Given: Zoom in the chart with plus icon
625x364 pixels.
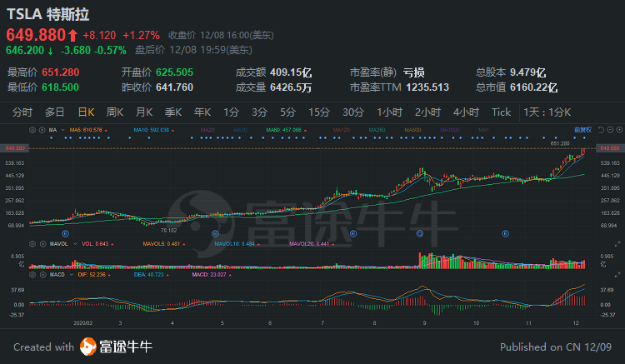Looking at the screenshot, I should 619,130.
